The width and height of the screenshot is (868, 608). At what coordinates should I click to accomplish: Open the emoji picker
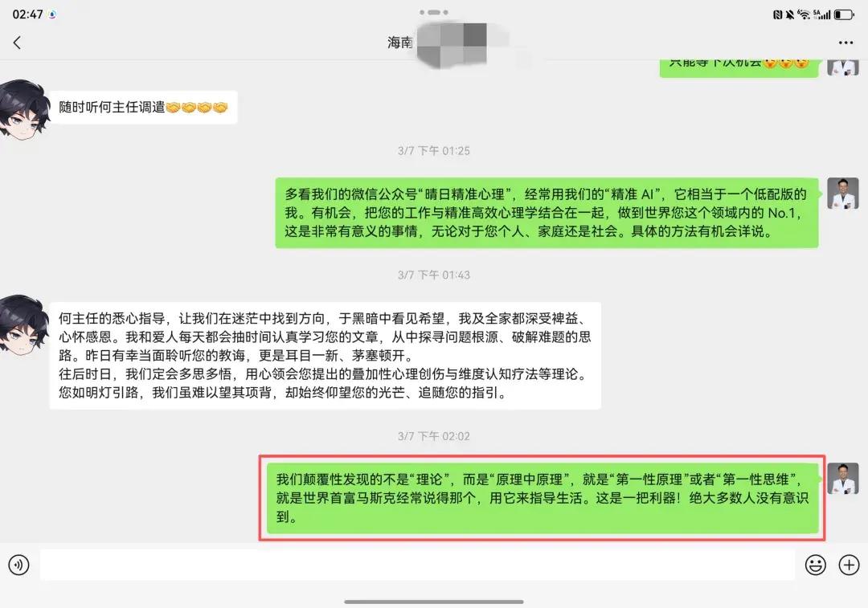pyautogui.click(x=816, y=565)
